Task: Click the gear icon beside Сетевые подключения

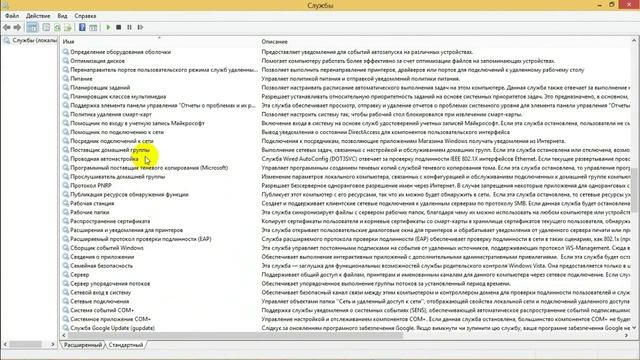Action: (66, 301)
